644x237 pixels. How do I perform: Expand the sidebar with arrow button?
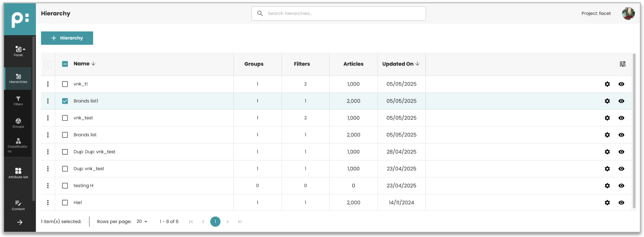20,222
